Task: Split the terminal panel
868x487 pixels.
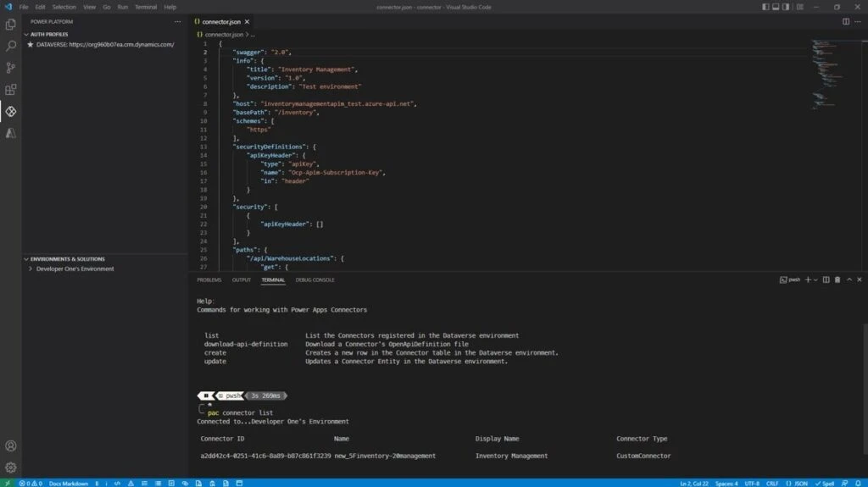Action: point(827,279)
